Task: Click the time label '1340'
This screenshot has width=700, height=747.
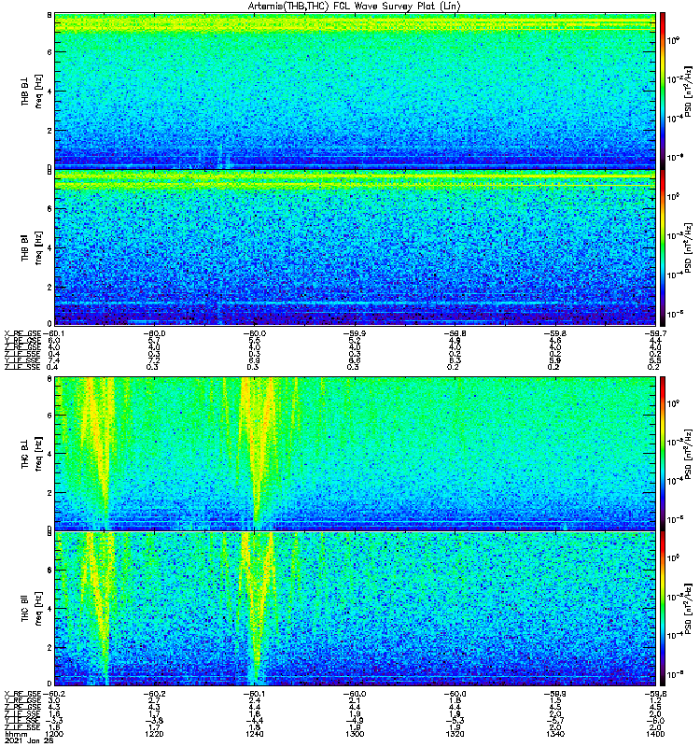Action: [x=555, y=734]
